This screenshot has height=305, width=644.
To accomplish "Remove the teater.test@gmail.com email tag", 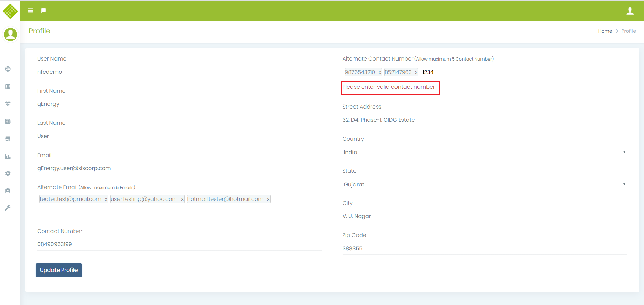I will pos(106,199).
